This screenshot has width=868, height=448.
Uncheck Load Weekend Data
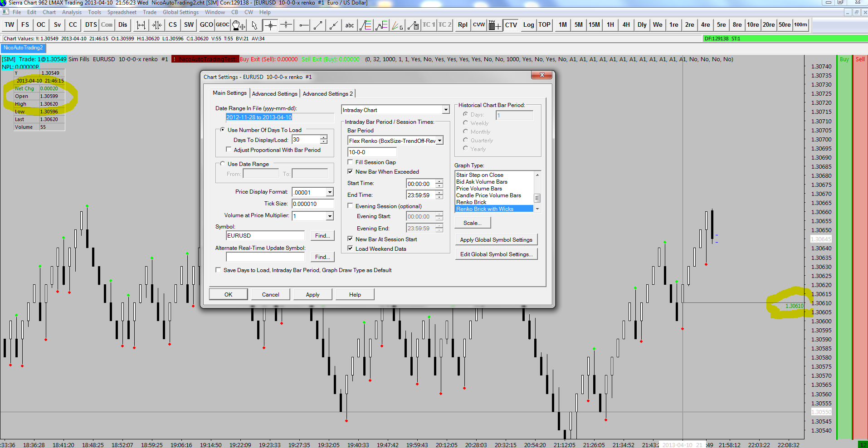[351, 248]
